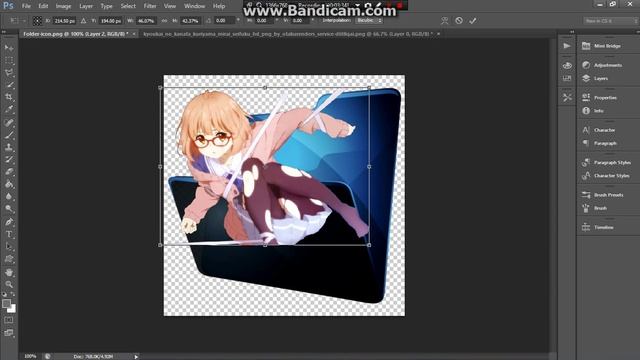Open the View menu
This screenshot has width=640, height=360.
170,6
